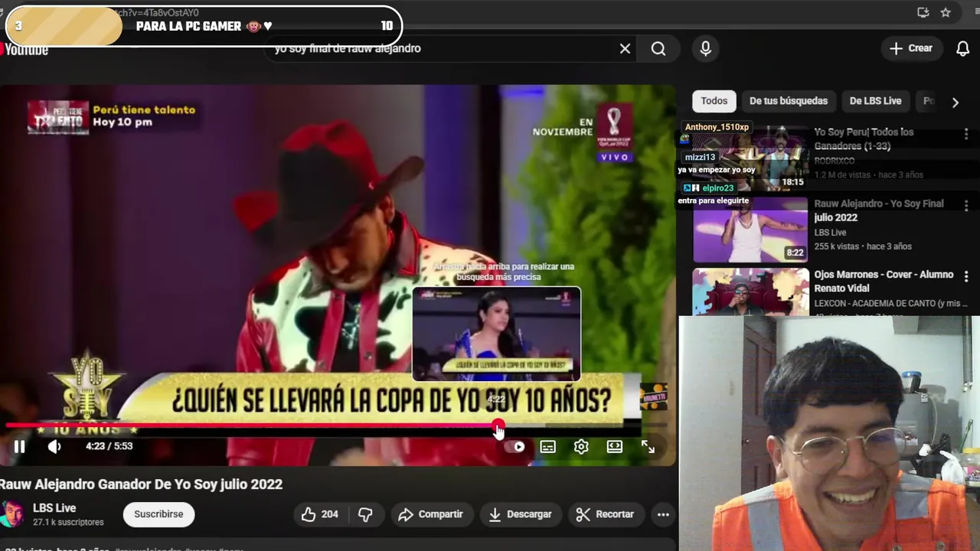Screen dimensions: 980x551
Task: Select the Todos filter chip
Action: 714,101
